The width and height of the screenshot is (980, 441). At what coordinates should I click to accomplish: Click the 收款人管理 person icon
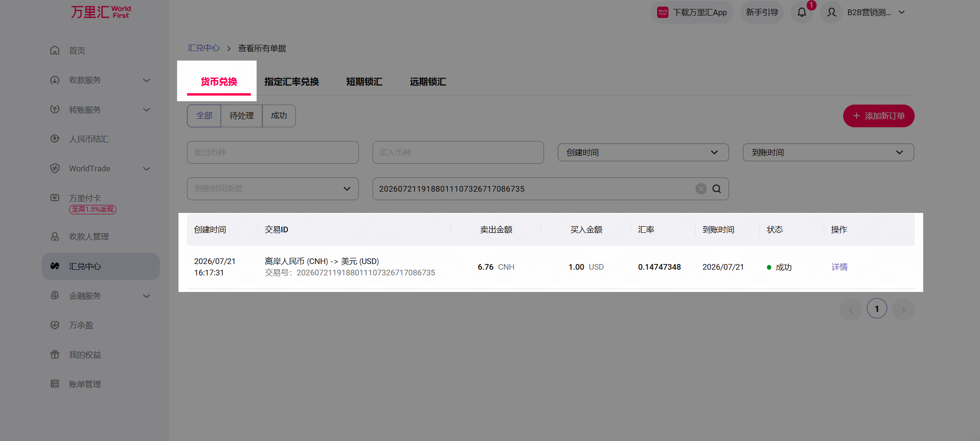[55, 237]
